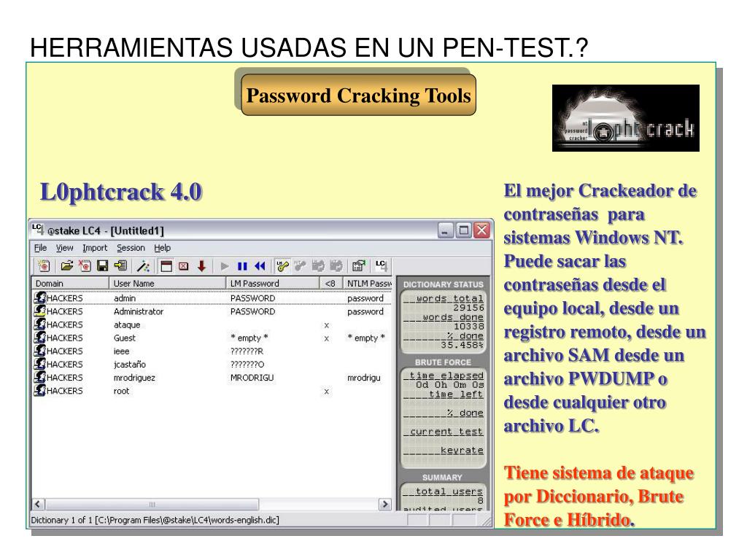Open a session with the folder icon
This screenshot has height=560, width=747.
click(67, 266)
